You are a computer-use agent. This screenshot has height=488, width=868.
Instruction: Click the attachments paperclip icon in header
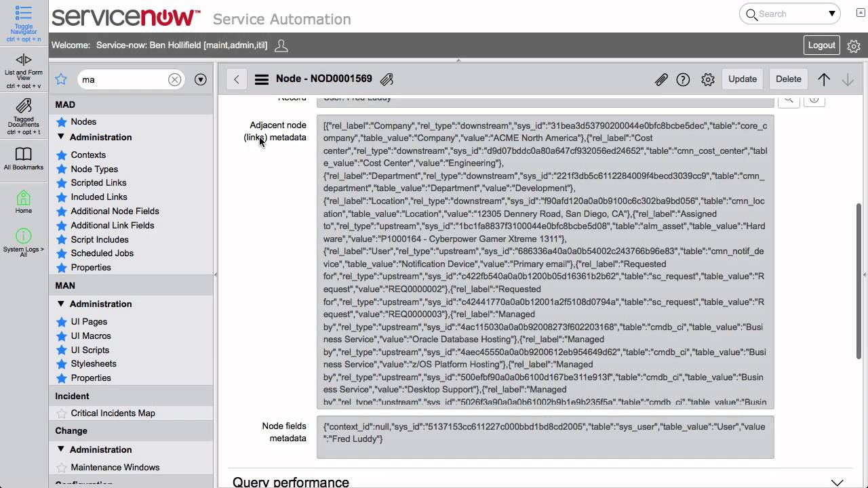660,79
